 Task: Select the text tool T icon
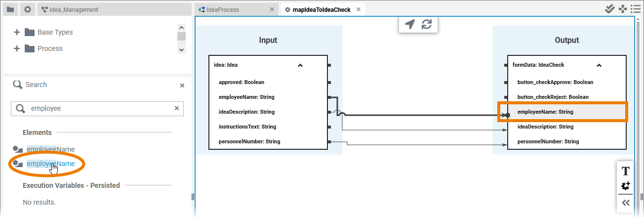click(625, 171)
